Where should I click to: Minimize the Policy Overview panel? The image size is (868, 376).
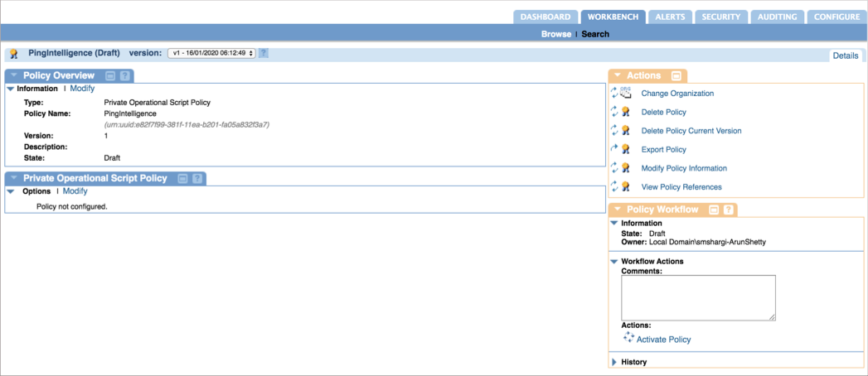point(110,76)
